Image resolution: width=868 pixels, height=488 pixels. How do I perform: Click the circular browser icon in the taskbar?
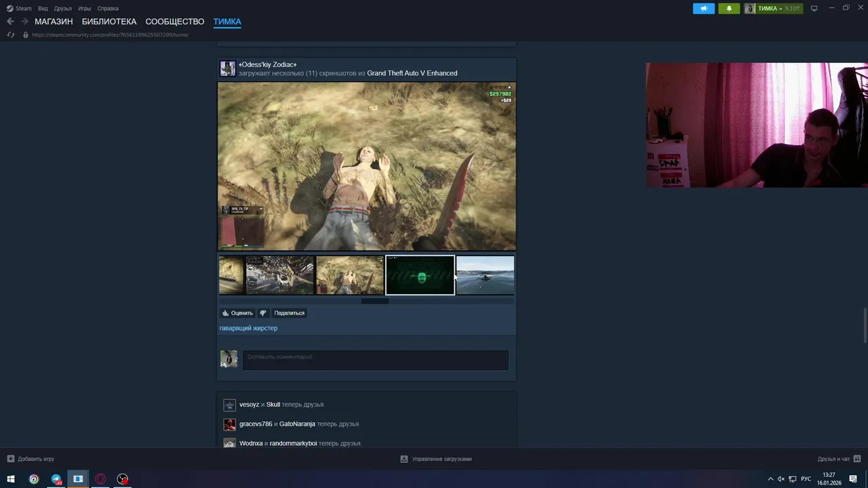point(34,479)
